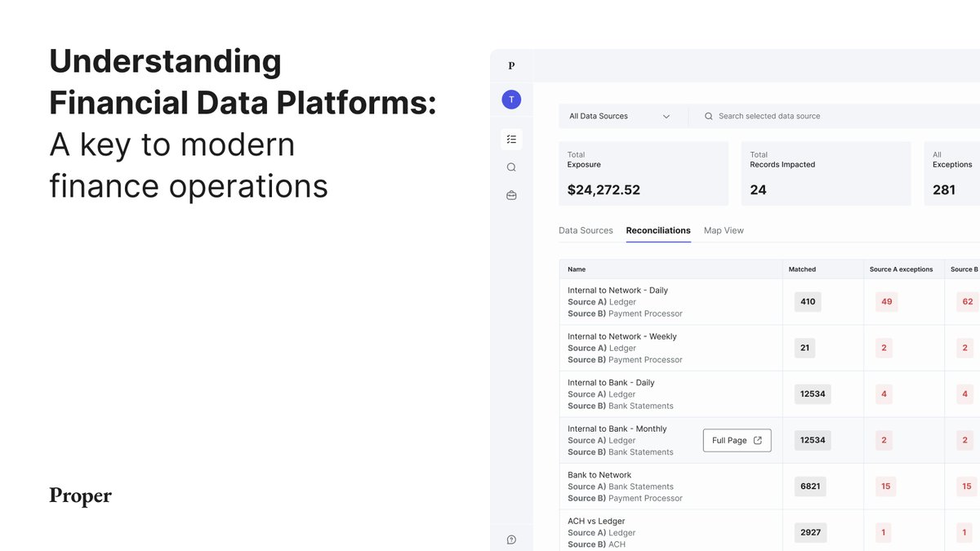This screenshot has height=551, width=980.
Task: Type in Search selected data source field
Action: coord(817,117)
